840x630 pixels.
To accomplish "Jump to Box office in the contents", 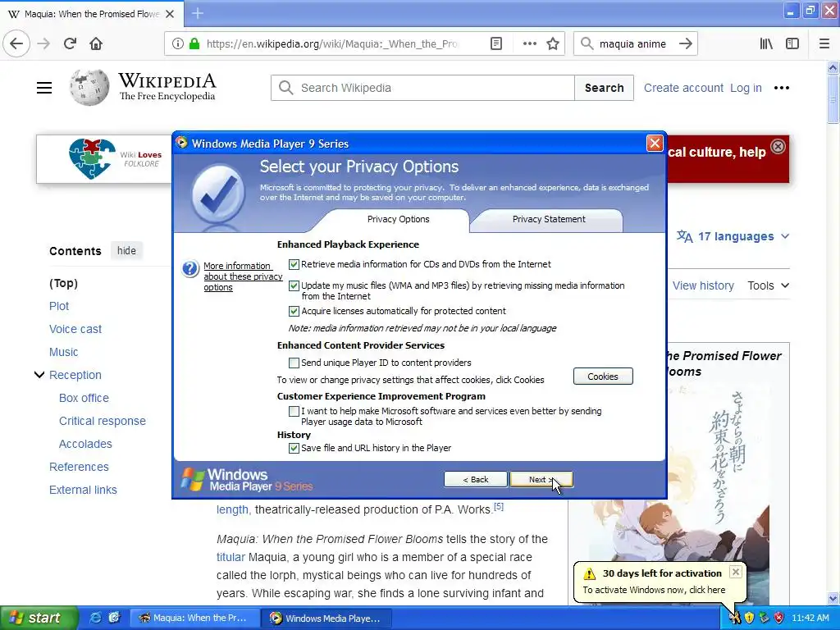I will coord(84,398).
